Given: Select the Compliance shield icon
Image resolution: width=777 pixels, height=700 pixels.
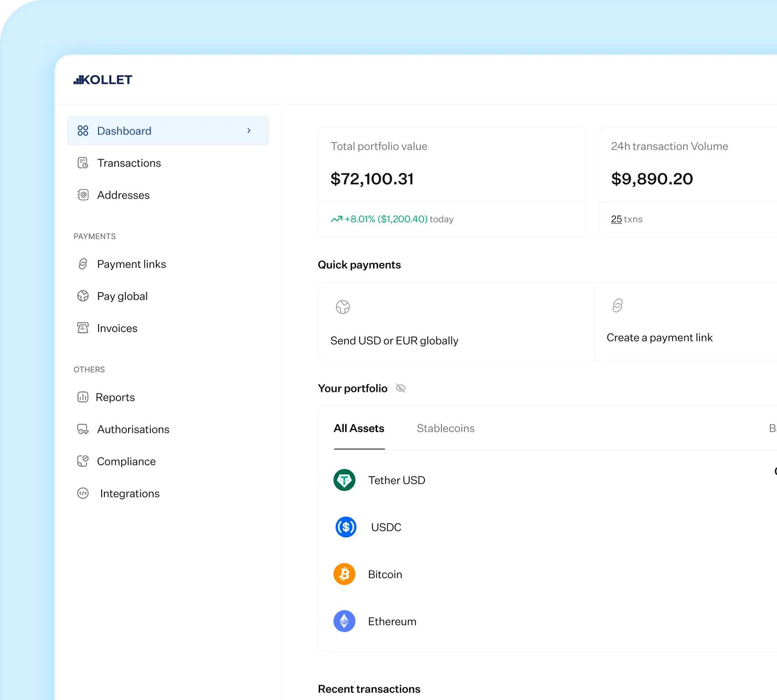Looking at the screenshot, I should 83,461.
